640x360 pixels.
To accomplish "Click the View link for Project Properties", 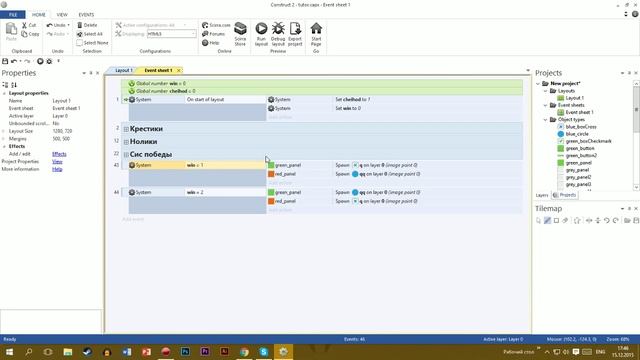I will click(x=57, y=162).
